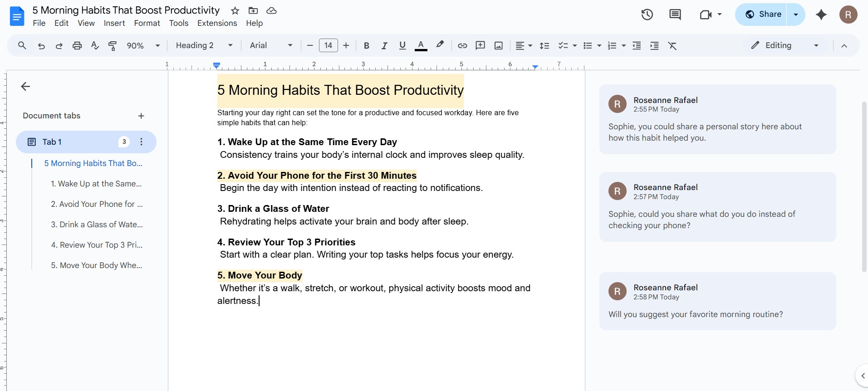The height and width of the screenshot is (391, 868).
Task: Insert a link
Action: (462, 45)
